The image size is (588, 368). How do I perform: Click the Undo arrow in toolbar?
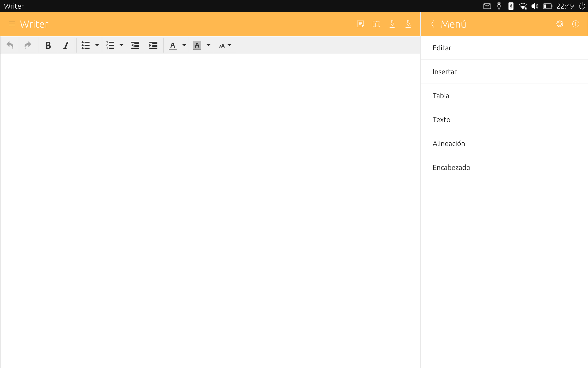[10, 45]
